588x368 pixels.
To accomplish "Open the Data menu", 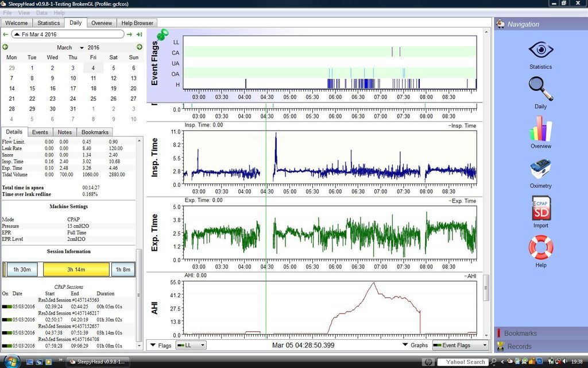I will coord(41,13).
